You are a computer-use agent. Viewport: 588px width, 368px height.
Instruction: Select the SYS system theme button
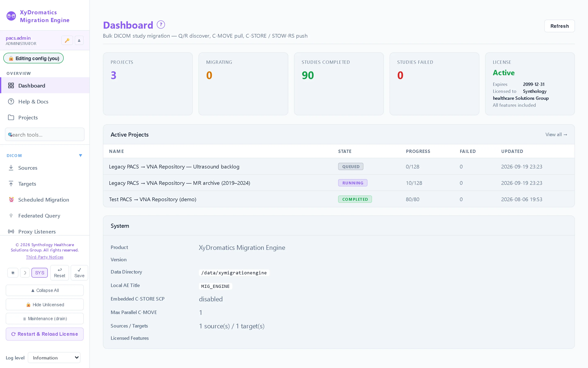[40, 273]
